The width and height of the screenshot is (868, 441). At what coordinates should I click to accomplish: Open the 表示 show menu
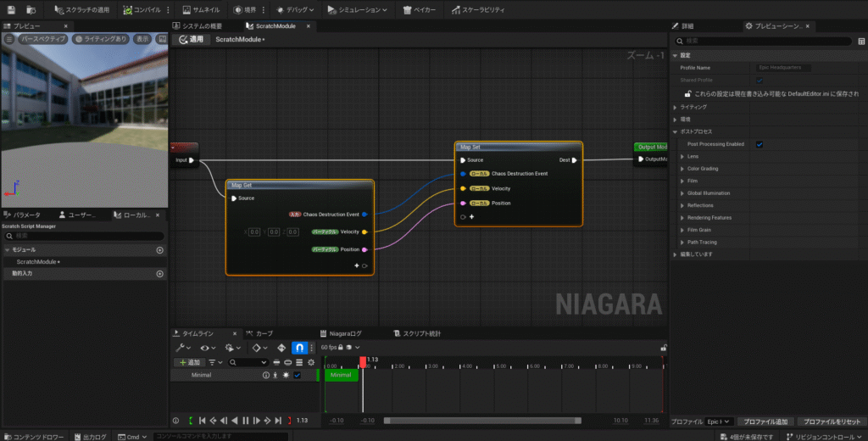(142, 39)
